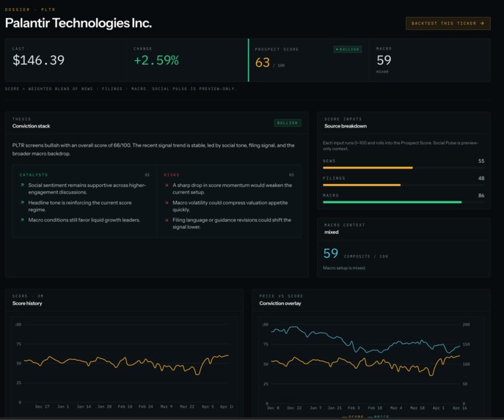Click up-arrow icon beside 'Headline tone is reinforcing'

coord(22,202)
